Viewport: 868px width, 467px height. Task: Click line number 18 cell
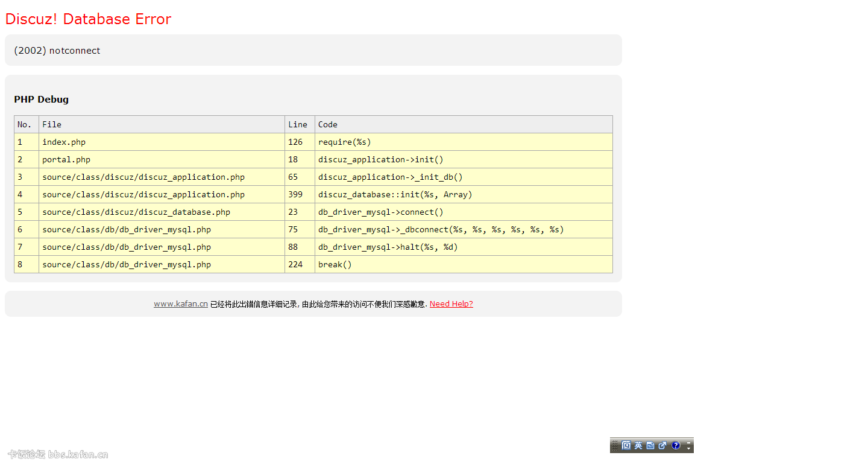tap(300, 159)
